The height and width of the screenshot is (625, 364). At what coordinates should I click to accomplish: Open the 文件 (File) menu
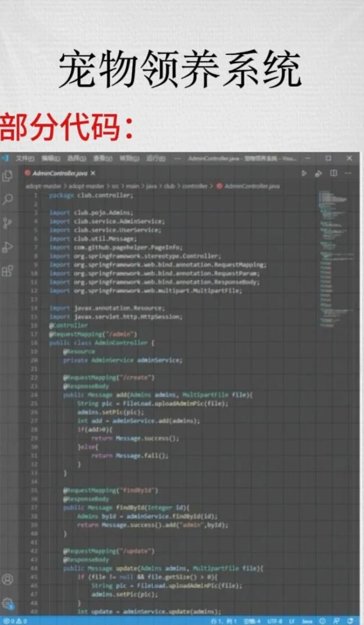(x=25, y=159)
